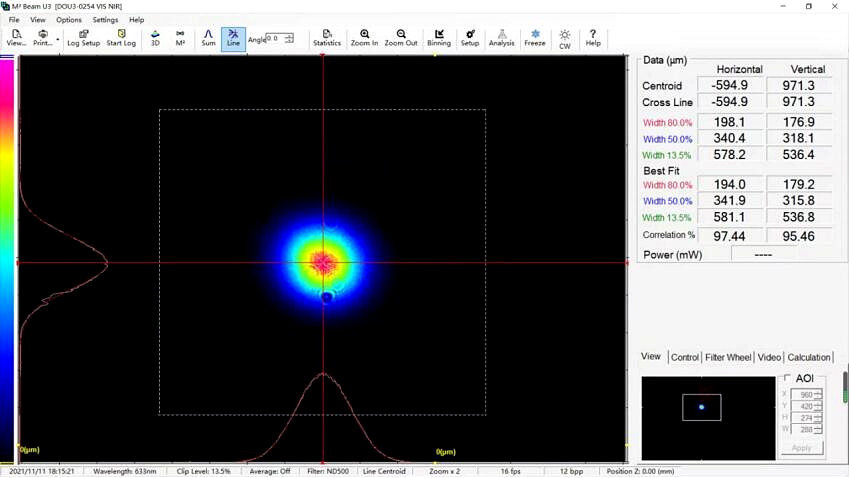This screenshot has height=478, width=849.
Task: Click the Apply button under AOI
Action: click(x=801, y=448)
